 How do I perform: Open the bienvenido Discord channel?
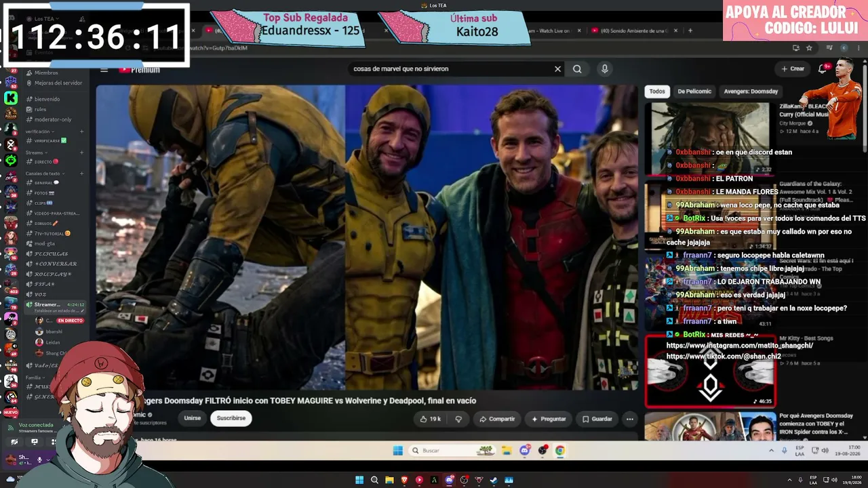(x=47, y=99)
